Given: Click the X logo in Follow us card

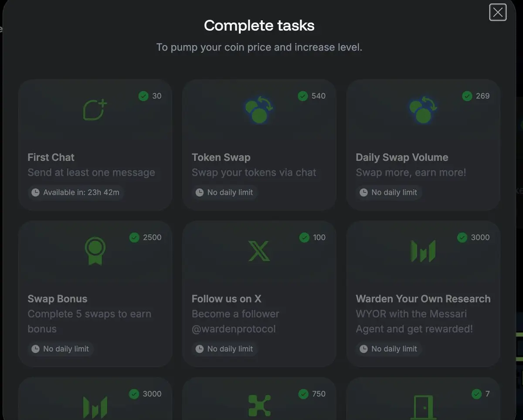Looking at the screenshot, I should coord(259,251).
